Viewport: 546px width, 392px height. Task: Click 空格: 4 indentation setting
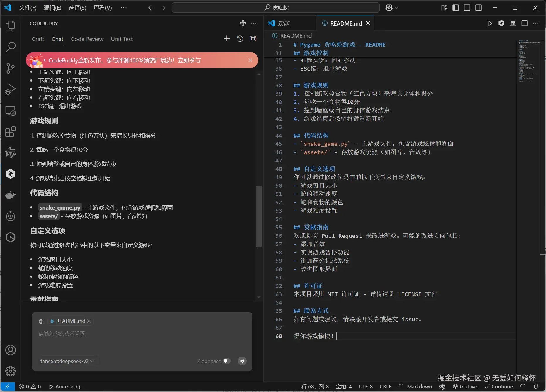pos(344,387)
